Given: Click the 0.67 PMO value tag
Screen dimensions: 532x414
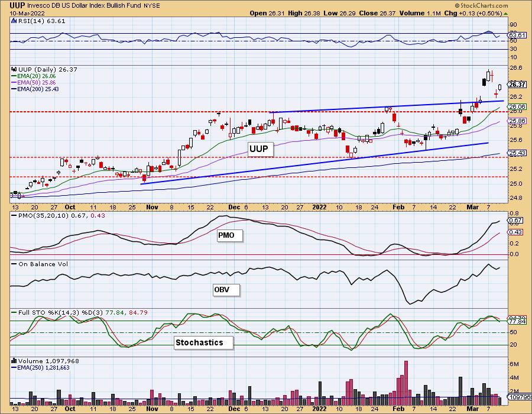Looking at the screenshot, I should point(515,221).
